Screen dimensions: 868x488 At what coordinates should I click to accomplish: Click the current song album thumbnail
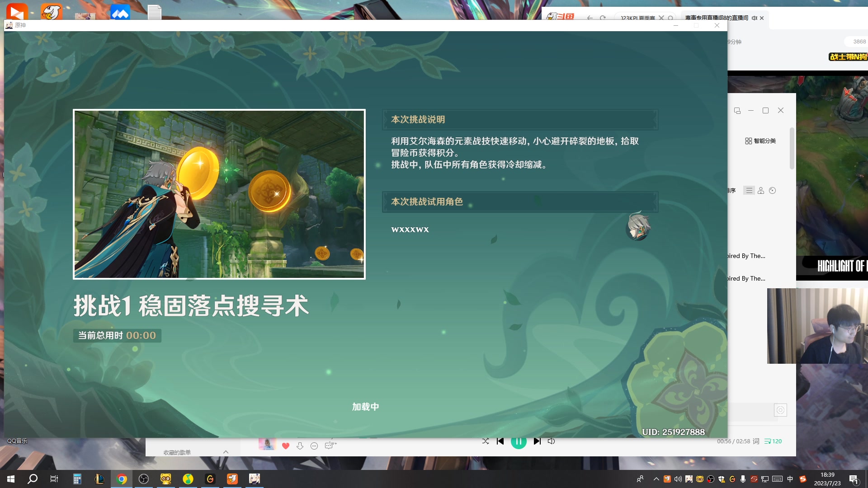coord(267,444)
